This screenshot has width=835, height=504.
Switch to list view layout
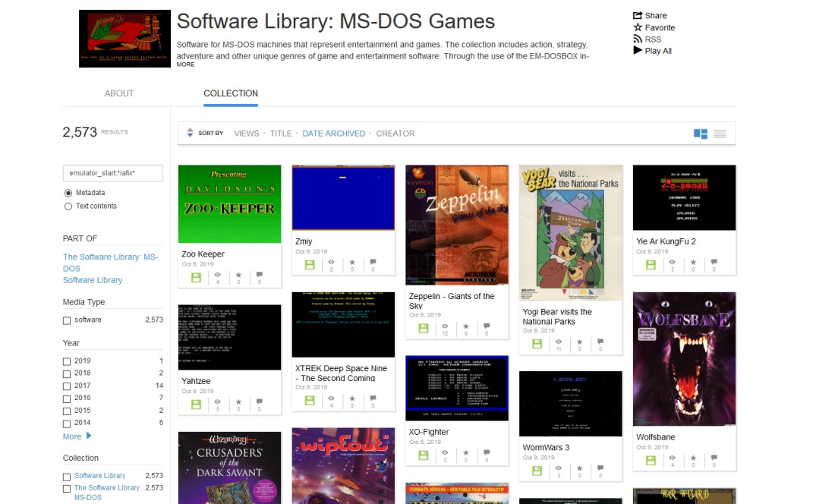pyautogui.click(x=720, y=134)
